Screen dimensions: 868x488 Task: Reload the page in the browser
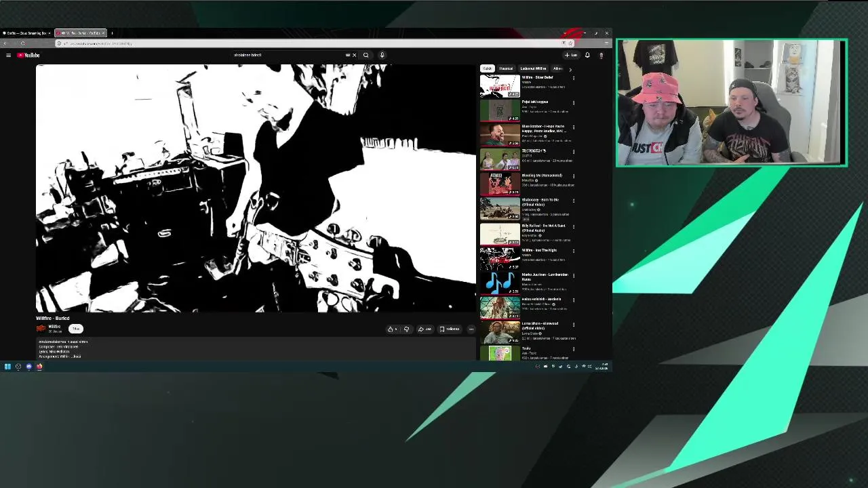(x=22, y=43)
